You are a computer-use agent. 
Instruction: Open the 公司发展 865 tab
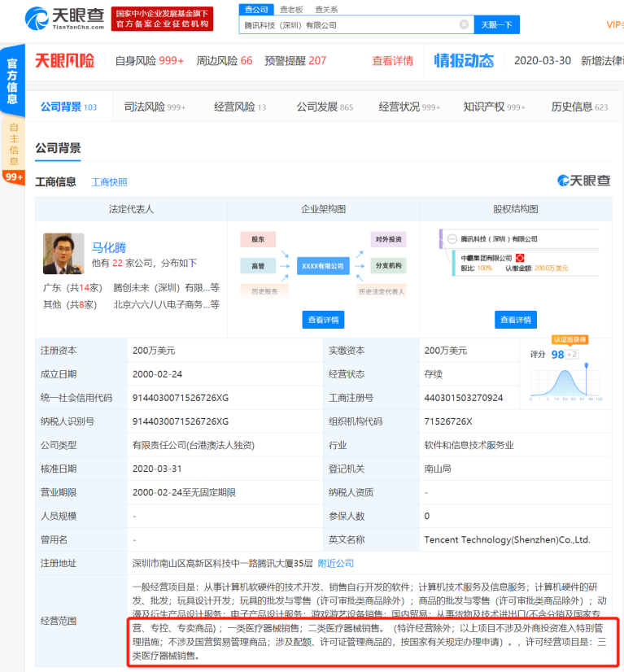[325, 107]
